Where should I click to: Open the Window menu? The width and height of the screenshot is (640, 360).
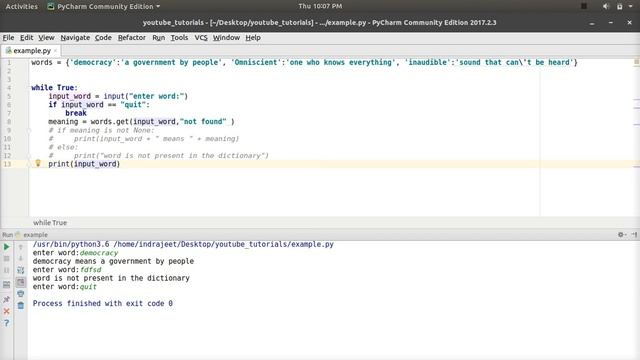pyautogui.click(x=226, y=38)
